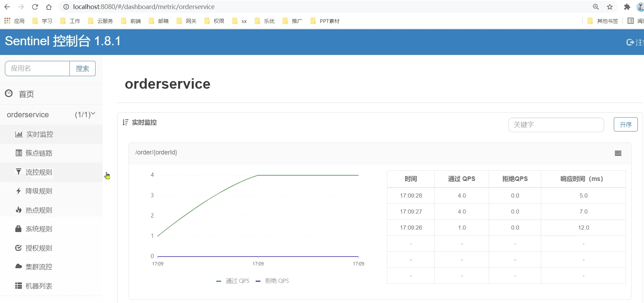The width and height of the screenshot is (644, 303).
Task: Click the 升序 sort button
Action: point(625,125)
